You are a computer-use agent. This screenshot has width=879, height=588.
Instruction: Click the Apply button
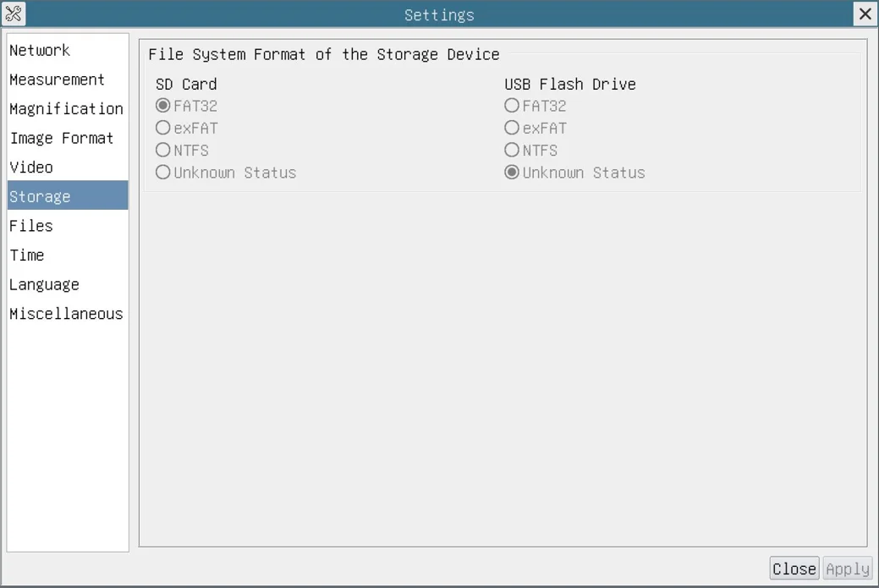tap(847, 569)
